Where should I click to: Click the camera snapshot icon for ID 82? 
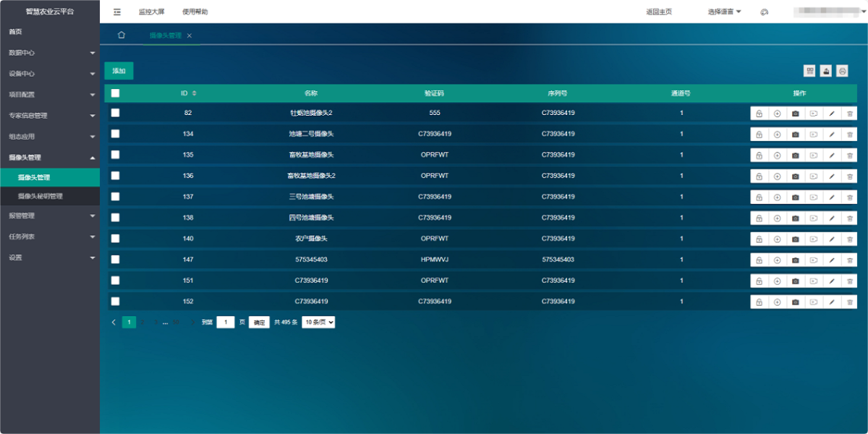tap(795, 114)
